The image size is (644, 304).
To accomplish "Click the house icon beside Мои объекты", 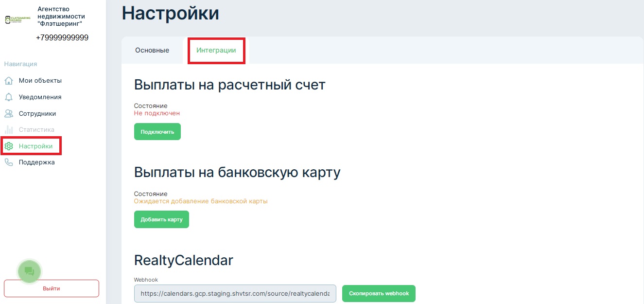I will pos(9,81).
